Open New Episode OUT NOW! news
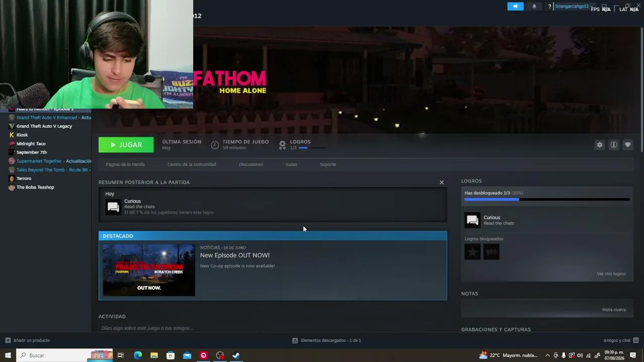644x362 pixels. (x=235, y=255)
